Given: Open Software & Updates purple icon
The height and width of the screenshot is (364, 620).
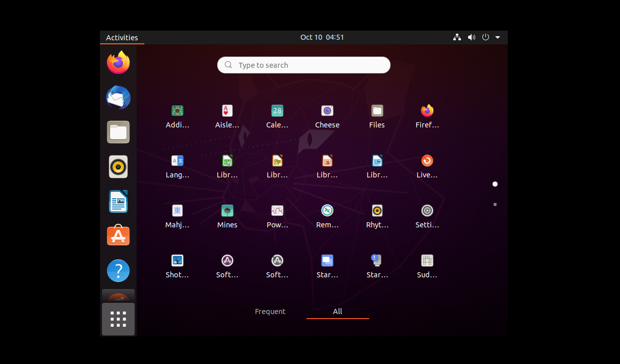Looking at the screenshot, I should (227, 266).
